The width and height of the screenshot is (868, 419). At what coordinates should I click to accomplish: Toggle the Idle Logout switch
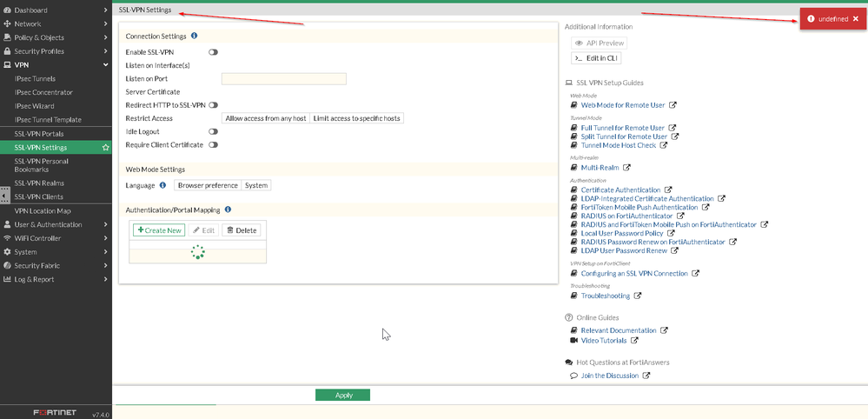coord(213,132)
